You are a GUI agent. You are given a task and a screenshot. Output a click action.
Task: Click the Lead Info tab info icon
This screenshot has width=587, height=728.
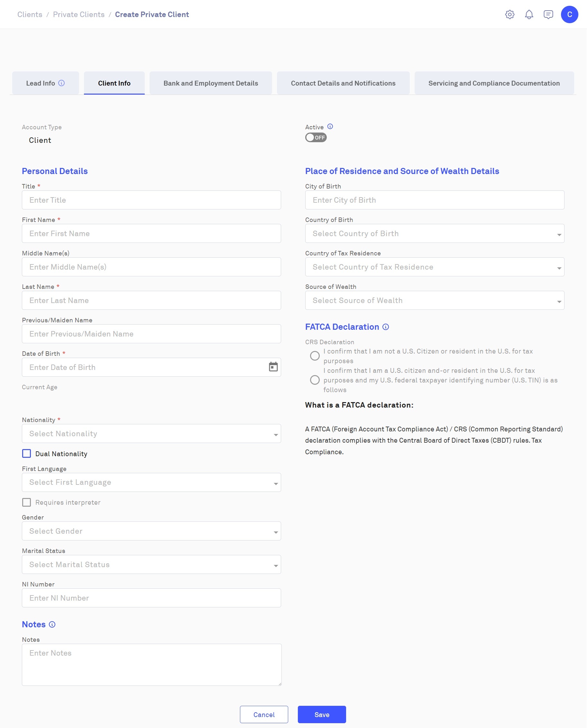(61, 83)
